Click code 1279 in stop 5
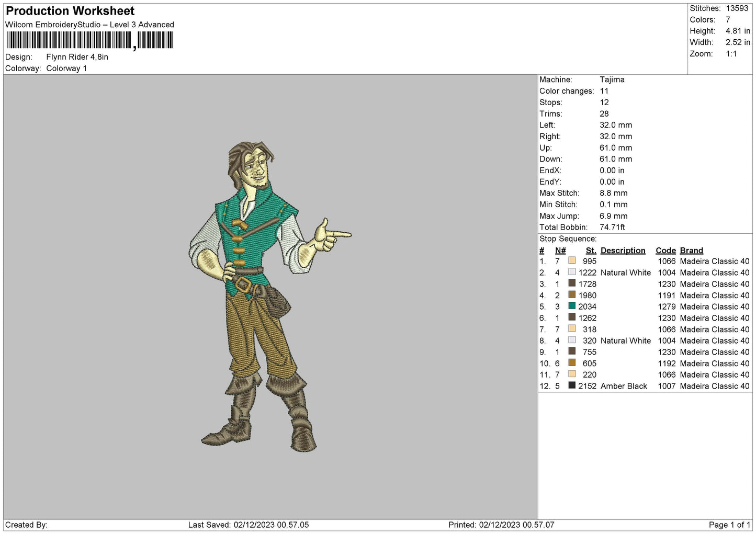 tap(667, 306)
